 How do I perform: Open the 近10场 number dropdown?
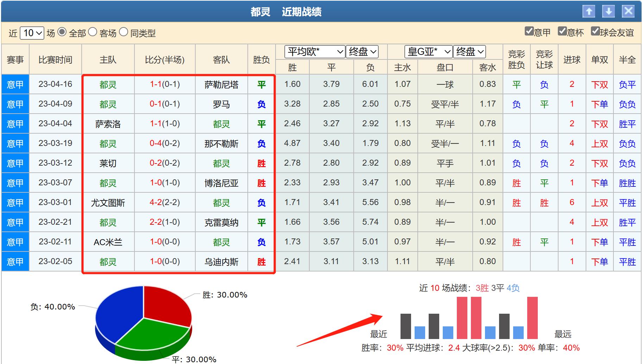click(31, 32)
